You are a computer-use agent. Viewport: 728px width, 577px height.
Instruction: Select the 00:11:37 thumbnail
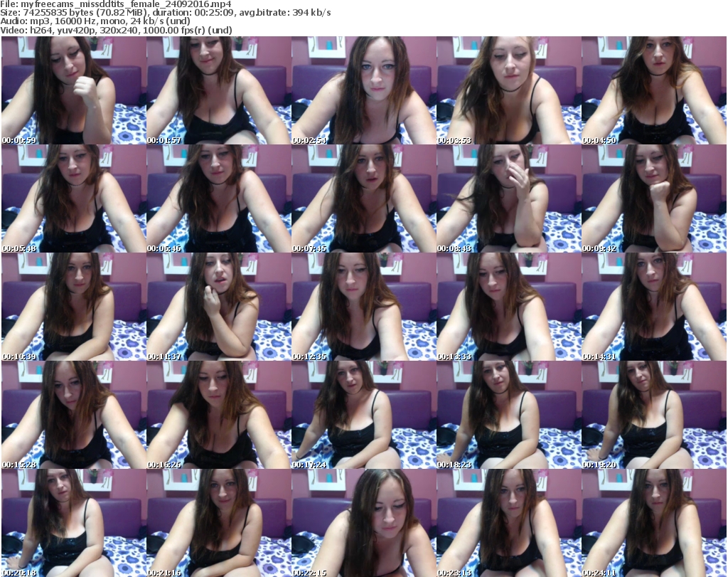(219, 307)
